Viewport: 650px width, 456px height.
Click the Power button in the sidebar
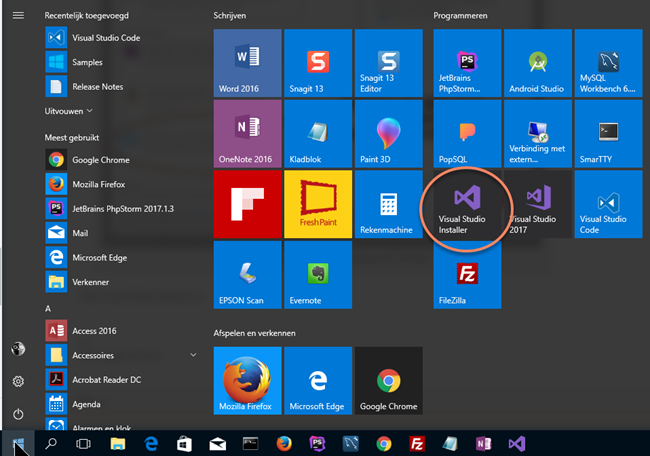pyautogui.click(x=18, y=414)
